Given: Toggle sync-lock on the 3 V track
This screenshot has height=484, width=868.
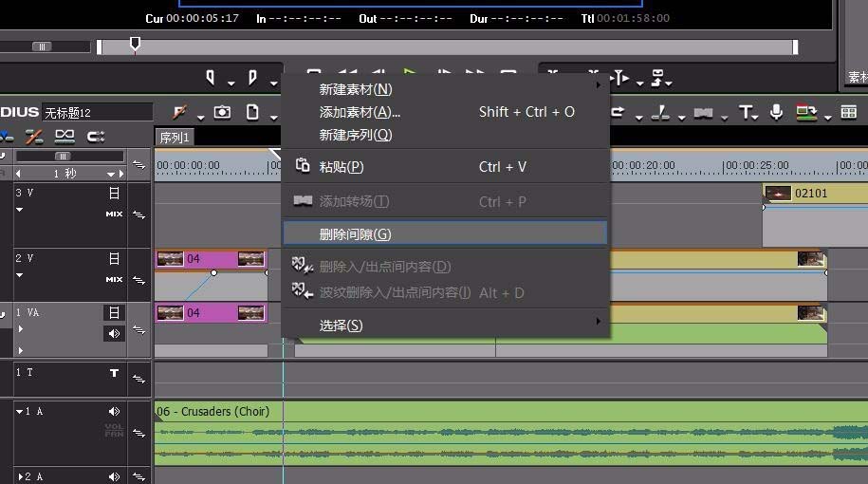Looking at the screenshot, I should coord(139,214).
